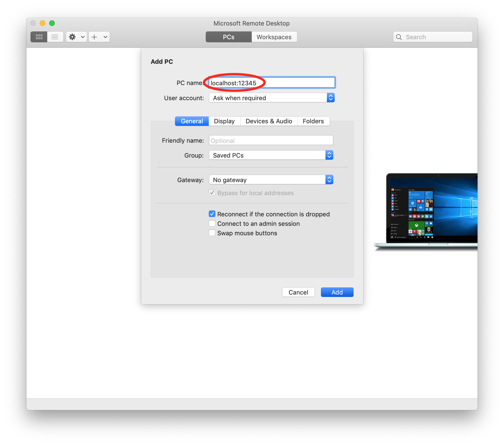
Task: Switch to list view icon
Action: [55, 37]
